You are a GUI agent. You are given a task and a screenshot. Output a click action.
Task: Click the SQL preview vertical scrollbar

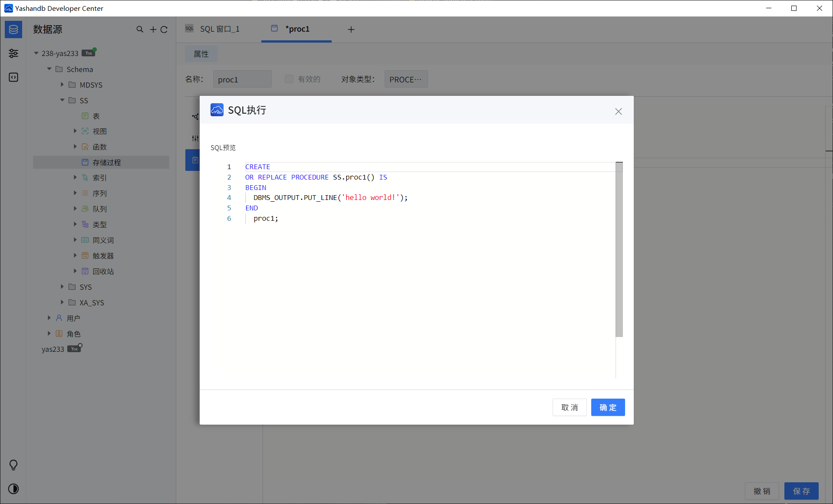[619, 250]
